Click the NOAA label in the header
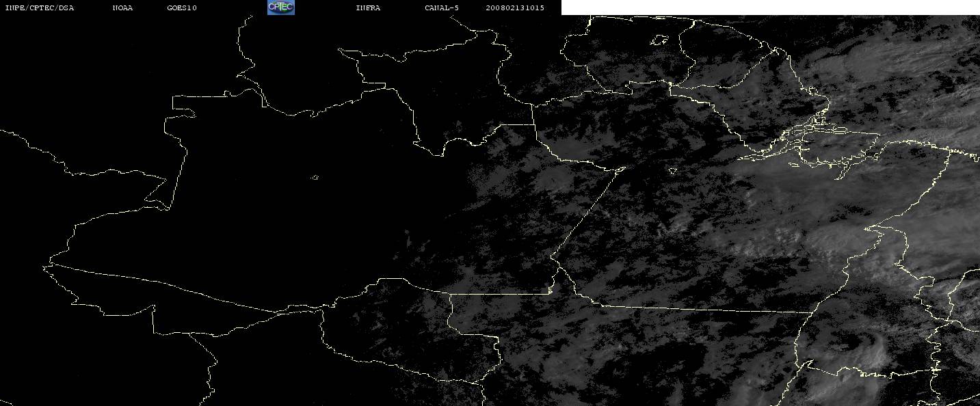980x406 pixels. click(x=123, y=8)
